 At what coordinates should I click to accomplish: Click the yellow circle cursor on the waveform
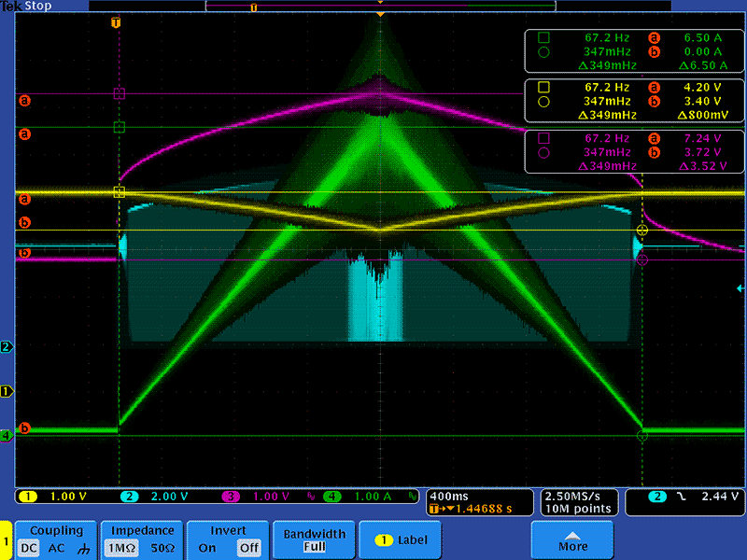click(x=641, y=231)
